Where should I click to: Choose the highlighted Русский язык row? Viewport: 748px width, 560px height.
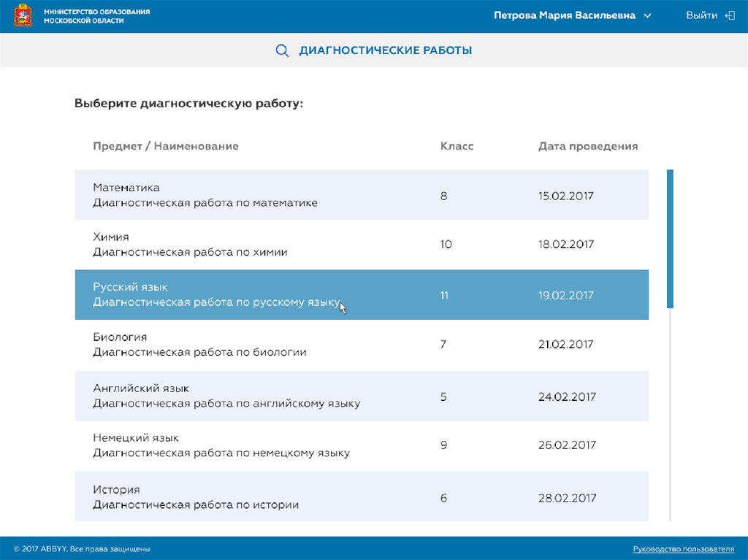[362, 295]
